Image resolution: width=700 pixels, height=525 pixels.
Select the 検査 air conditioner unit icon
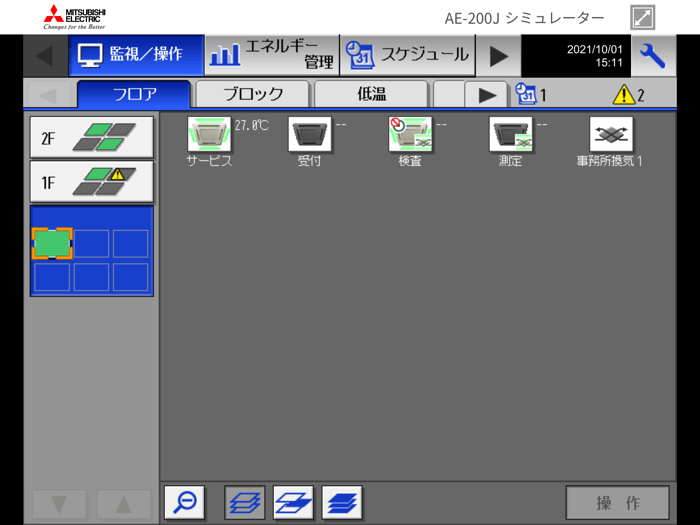410,134
